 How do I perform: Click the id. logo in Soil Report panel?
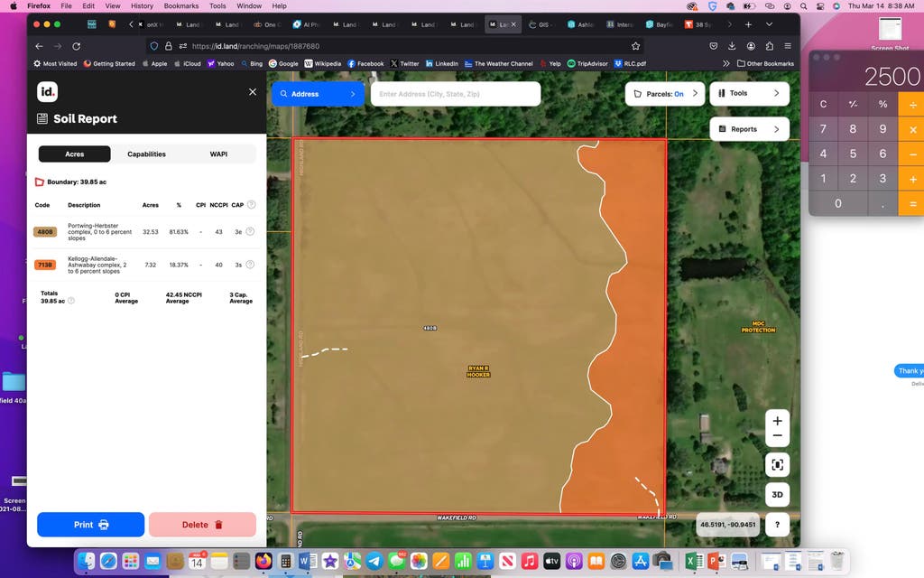47,92
